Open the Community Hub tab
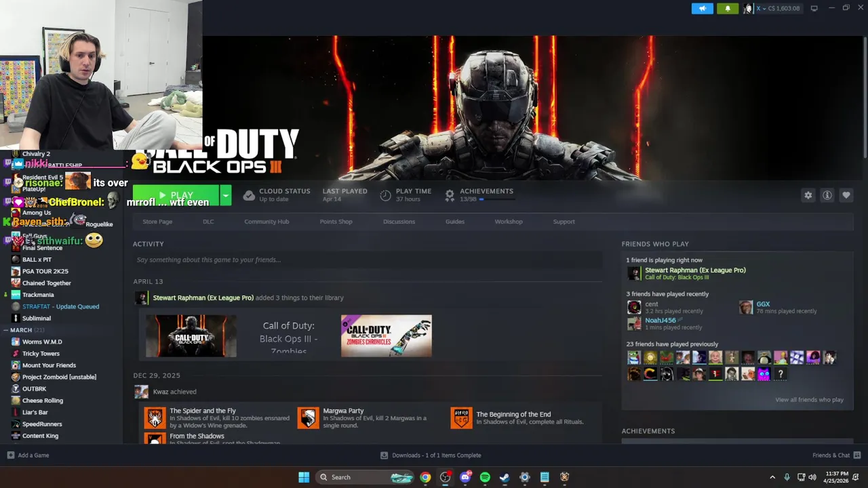 (x=267, y=222)
